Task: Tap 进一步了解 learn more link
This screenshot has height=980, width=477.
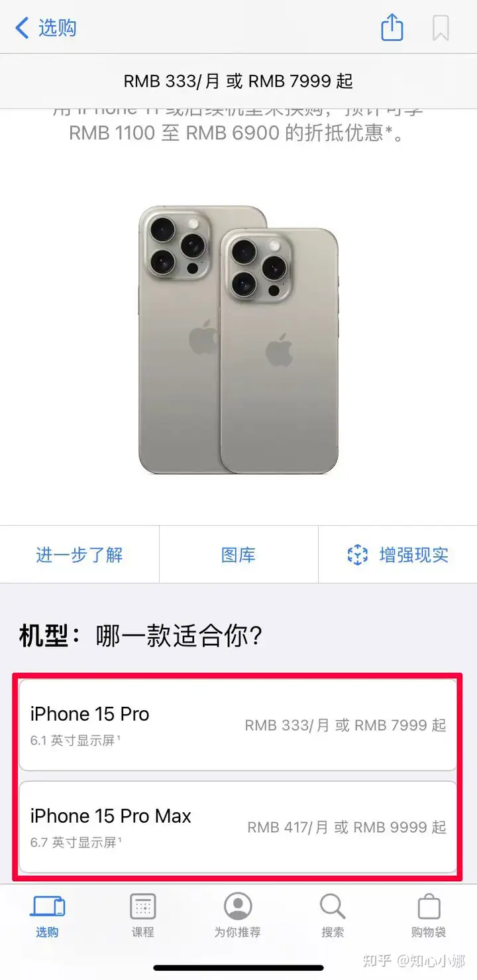Action: [79, 555]
